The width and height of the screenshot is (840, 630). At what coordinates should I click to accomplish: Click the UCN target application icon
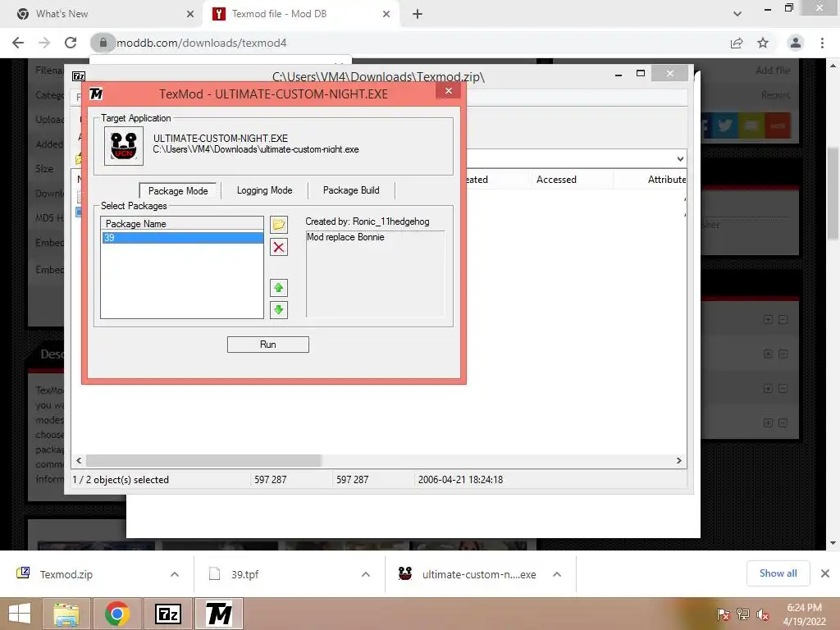click(x=124, y=146)
